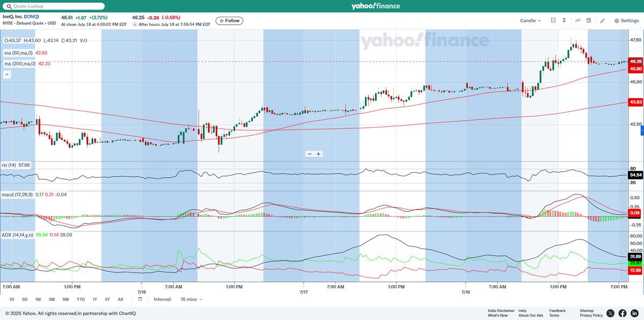644x320 pixels.
Task: Activate the pencil drawing tool icon
Action: point(602,20)
